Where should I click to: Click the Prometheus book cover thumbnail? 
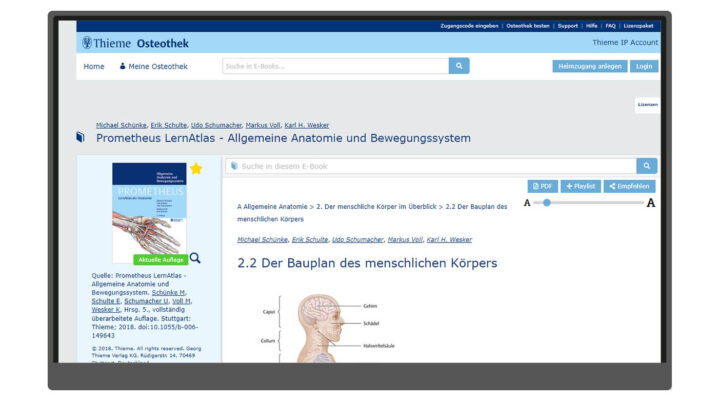point(149,213)
